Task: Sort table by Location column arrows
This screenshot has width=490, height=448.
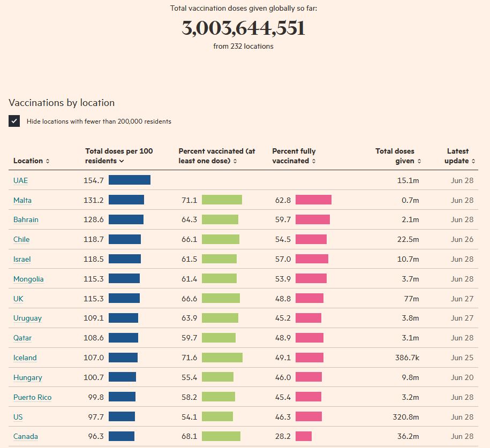Action: coord(48,161)
